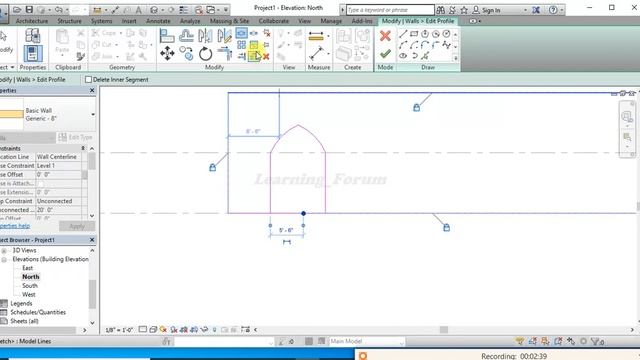Collapse the Constraints section header

(83, 148)
